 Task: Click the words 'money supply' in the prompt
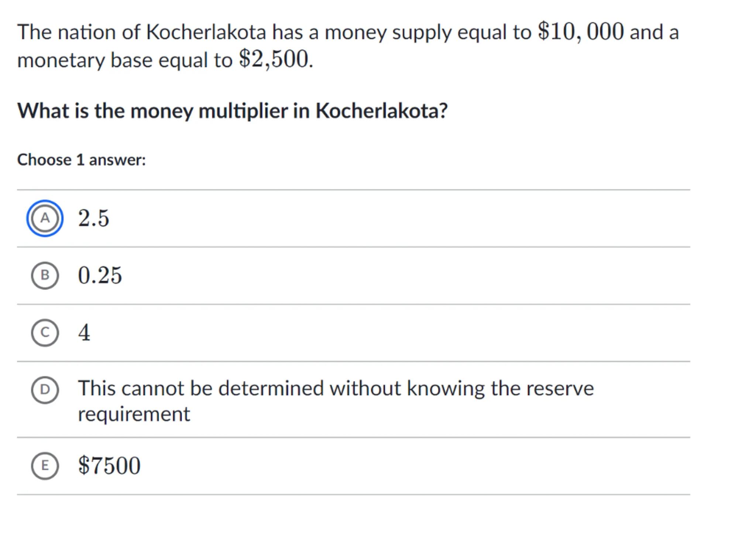pos(388,32)
